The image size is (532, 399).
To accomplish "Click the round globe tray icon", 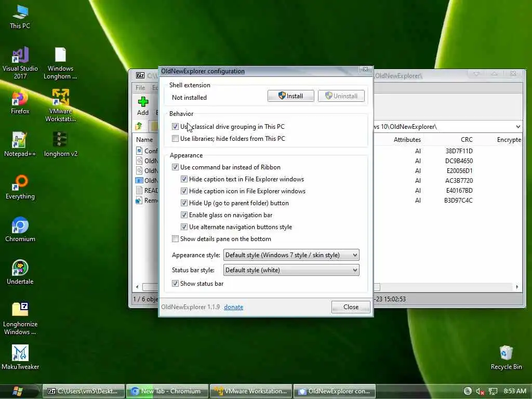I will click(x=468, y=391).
